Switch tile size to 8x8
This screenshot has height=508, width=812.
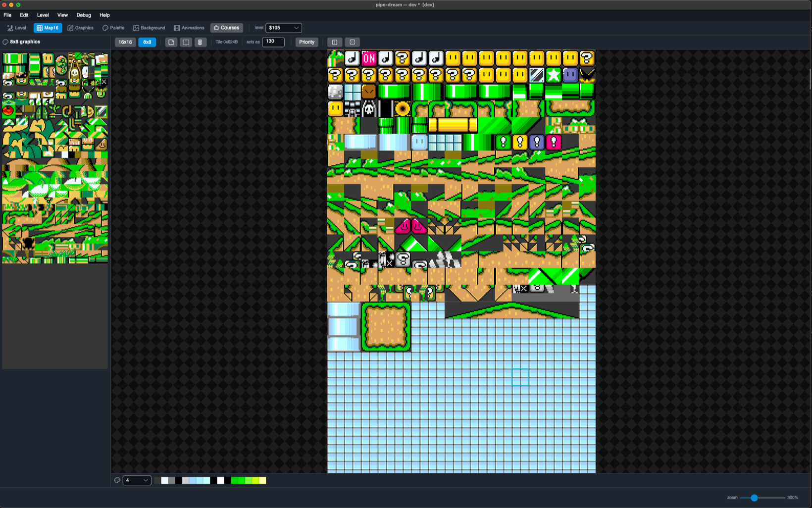click(147, 42)
